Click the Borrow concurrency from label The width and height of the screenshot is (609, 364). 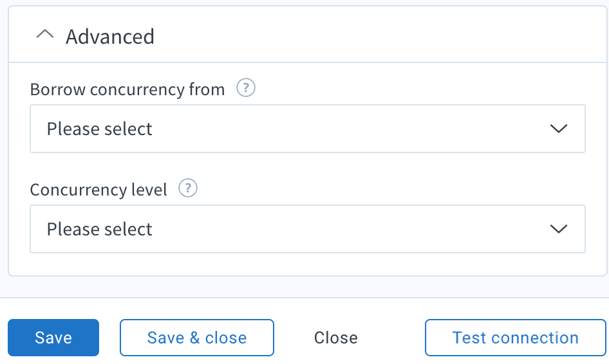127,89
